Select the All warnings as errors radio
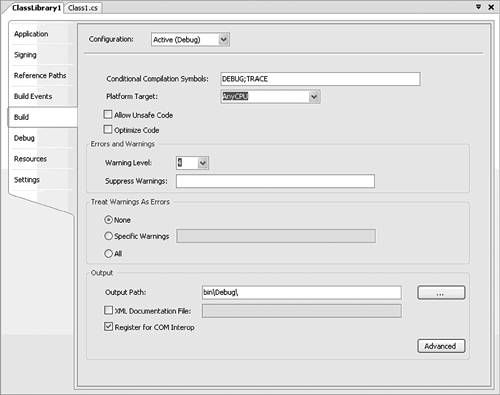Viewport: 500px width, 395px height. [108, 254]
